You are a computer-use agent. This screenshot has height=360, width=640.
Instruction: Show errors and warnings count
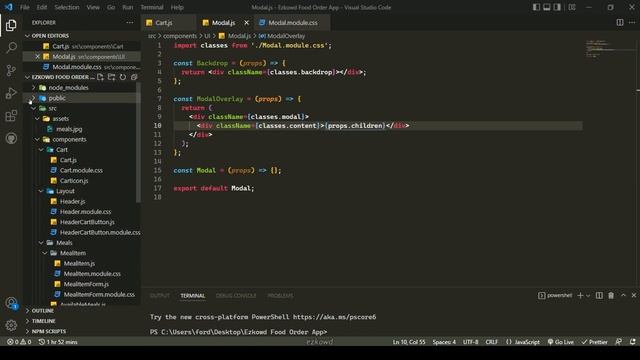[x=19, y=342]
